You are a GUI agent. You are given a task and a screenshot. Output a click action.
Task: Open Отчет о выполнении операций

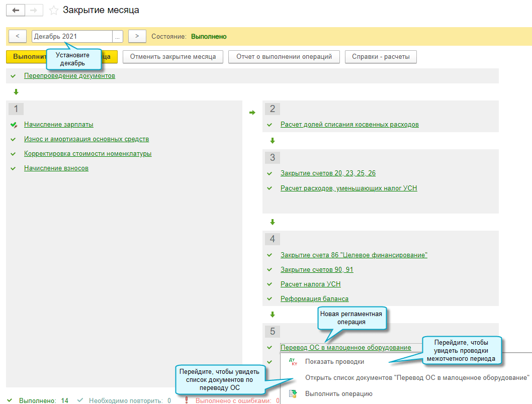284,57
